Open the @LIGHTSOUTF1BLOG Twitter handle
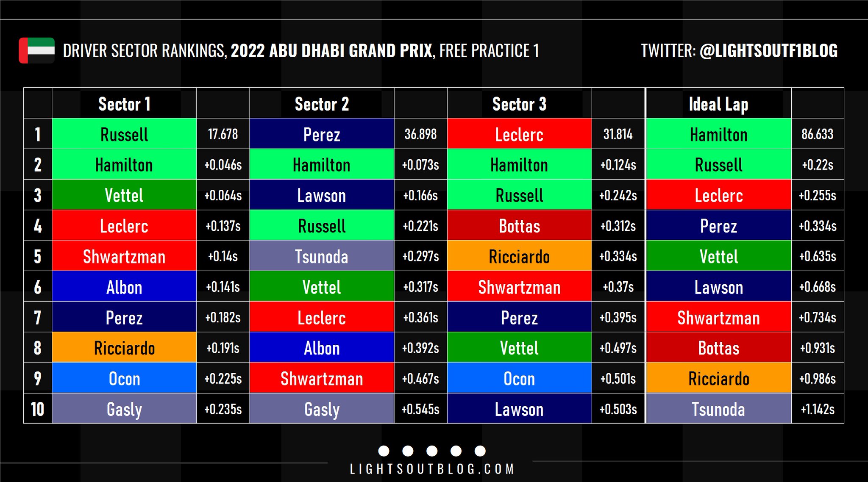The width and height of the screenshot is (868, 482). tap(768, 51)
